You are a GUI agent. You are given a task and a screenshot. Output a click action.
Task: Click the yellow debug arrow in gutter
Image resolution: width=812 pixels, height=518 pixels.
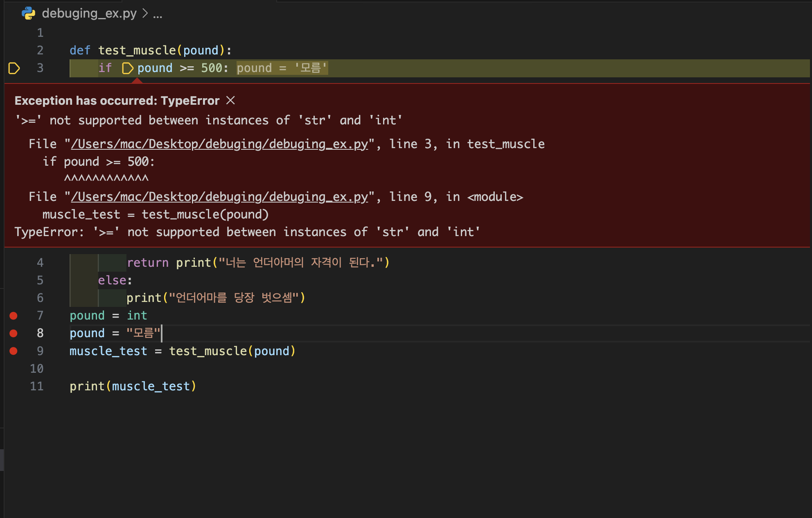point(14,68)
